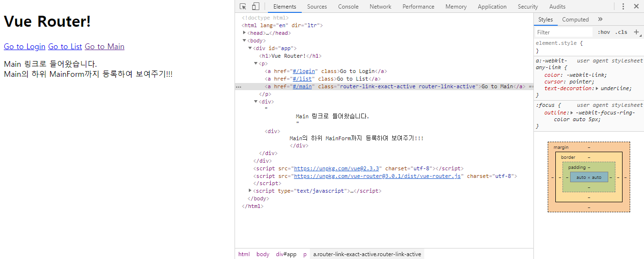Collapse the body element node
Image resolution: width=644 pixels, height=259 pixels.
tap(245, 41)
